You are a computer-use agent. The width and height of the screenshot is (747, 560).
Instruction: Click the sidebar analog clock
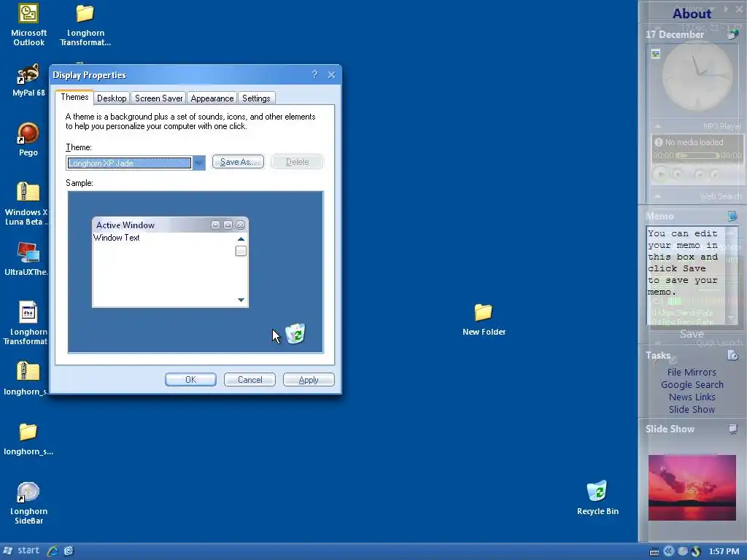(x=697, y=75)
